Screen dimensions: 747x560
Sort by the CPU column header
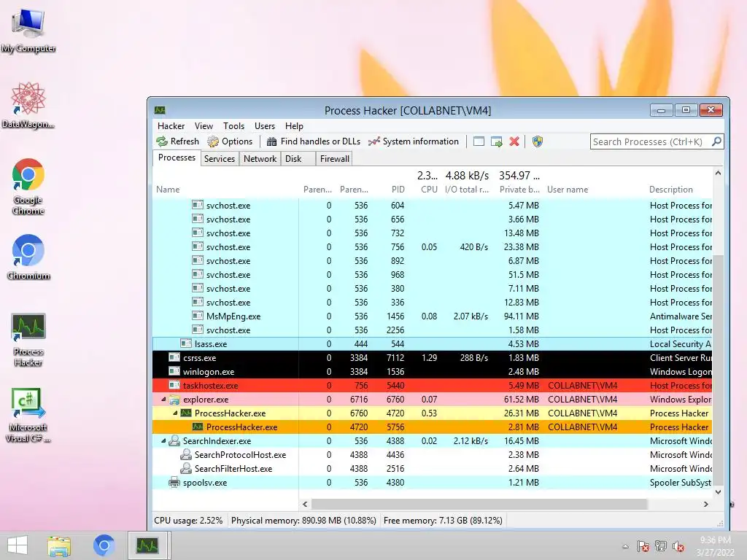pos(429,190)
